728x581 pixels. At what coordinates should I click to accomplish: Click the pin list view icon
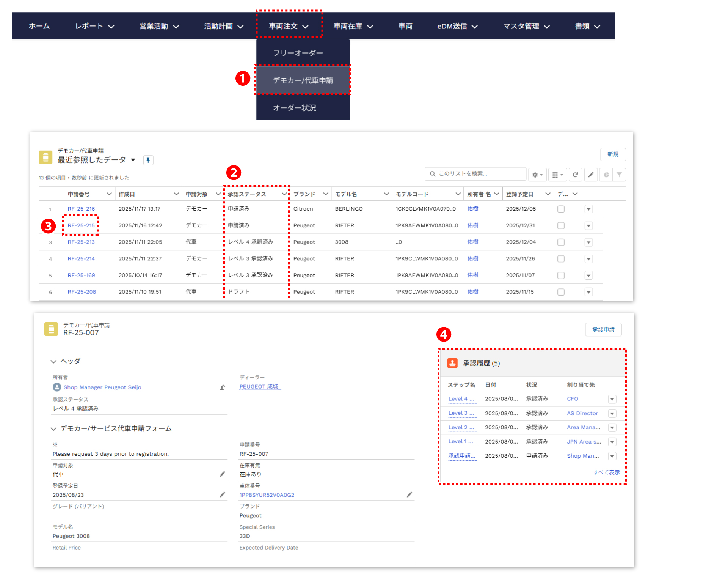pyautogui.click(x=148, y=160)
